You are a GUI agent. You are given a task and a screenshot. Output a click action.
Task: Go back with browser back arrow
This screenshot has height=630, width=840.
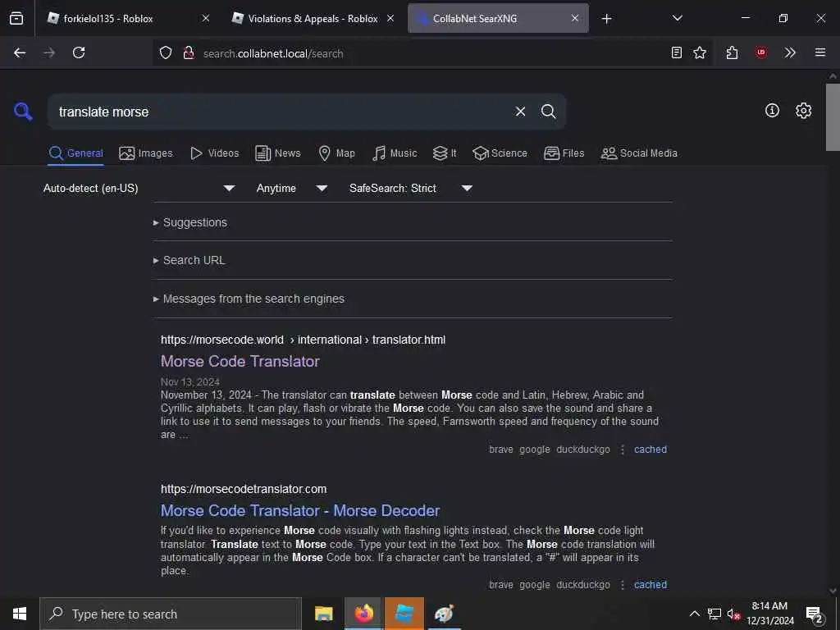click(20, 52)
